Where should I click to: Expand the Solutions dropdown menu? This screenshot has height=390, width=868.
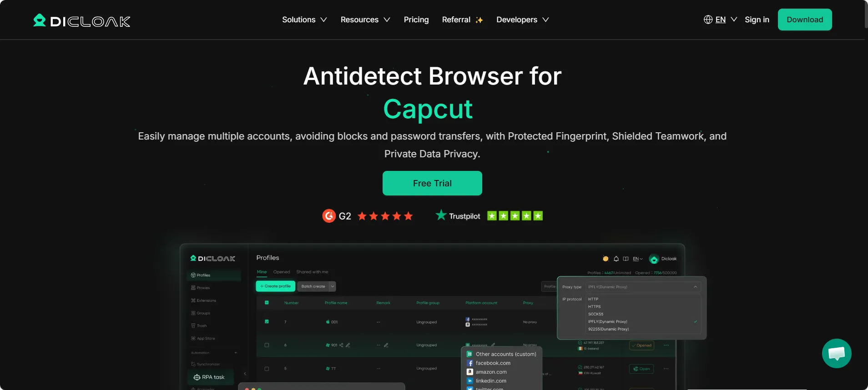click(304, 20)
